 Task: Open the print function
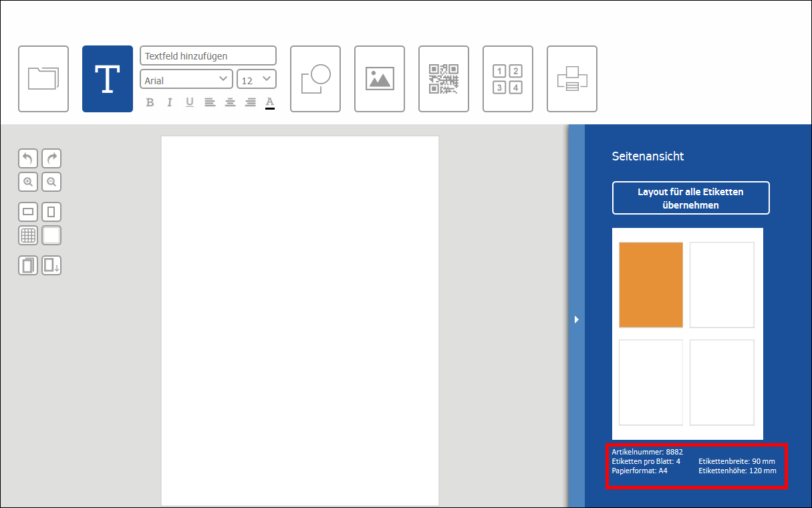coord(571,78)
